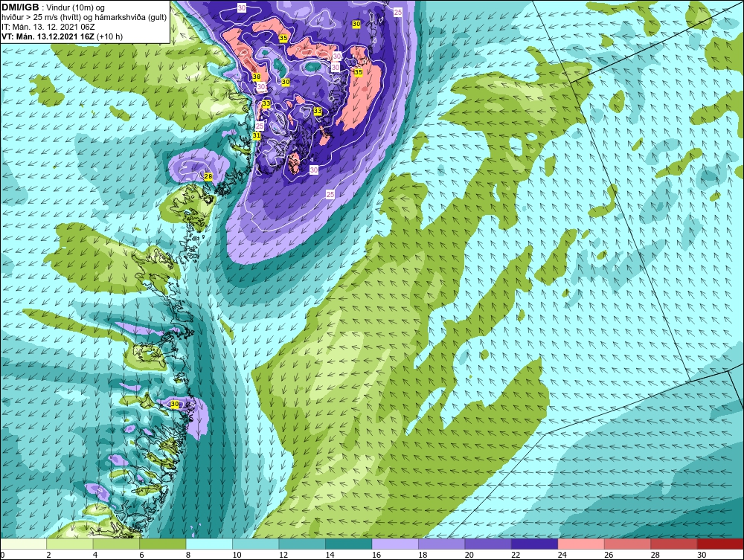Click the "hviður > 25 m/s" header line
744x560 pixels.
coord(84,18)
